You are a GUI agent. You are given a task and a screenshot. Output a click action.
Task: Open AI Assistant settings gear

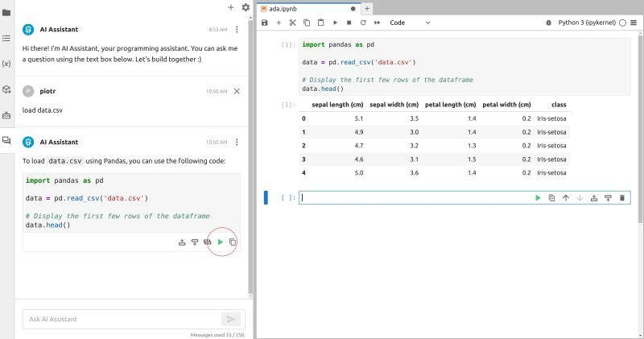coord(246,7)
